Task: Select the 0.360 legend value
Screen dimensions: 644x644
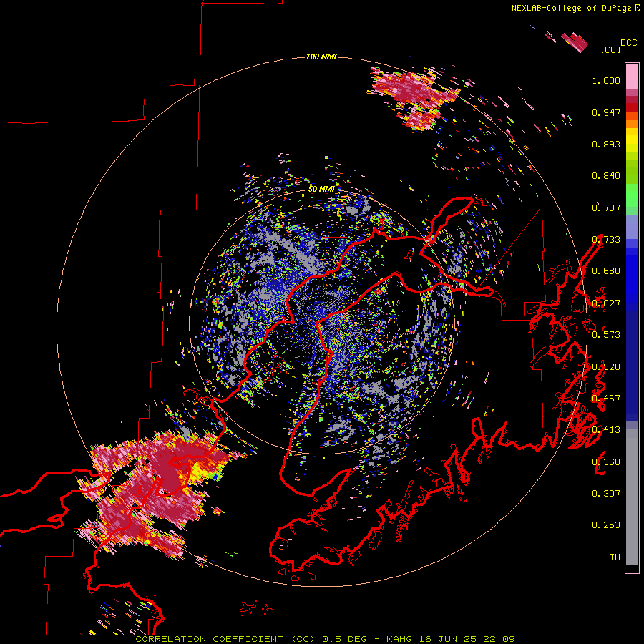Action: (606, 462)
